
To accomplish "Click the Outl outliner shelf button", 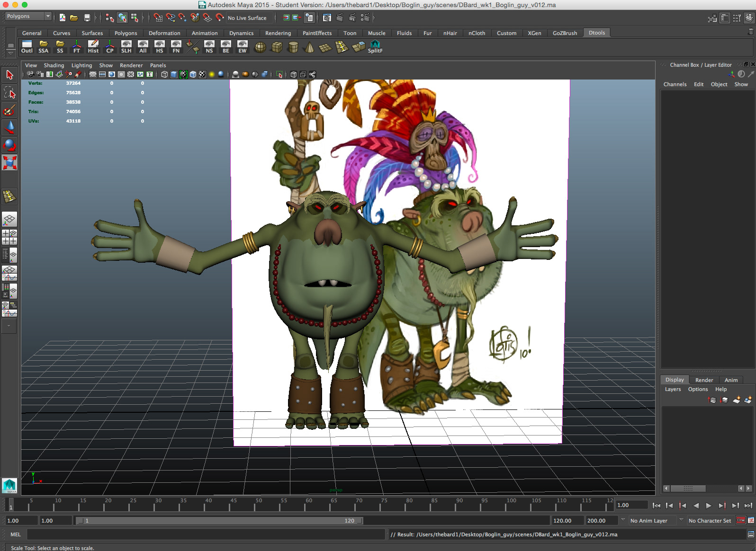I will (x=27, y=47).
